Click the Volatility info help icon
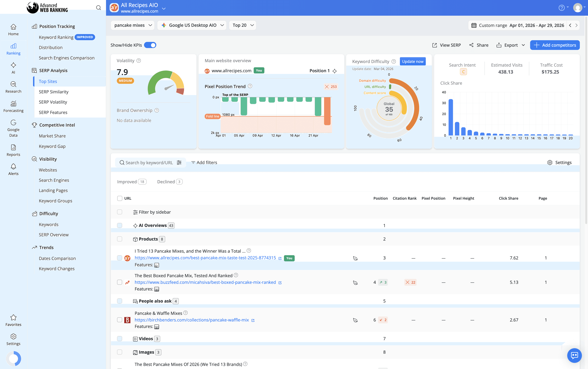The width and height of the screenshot is (588, 369). click(139, 60)
